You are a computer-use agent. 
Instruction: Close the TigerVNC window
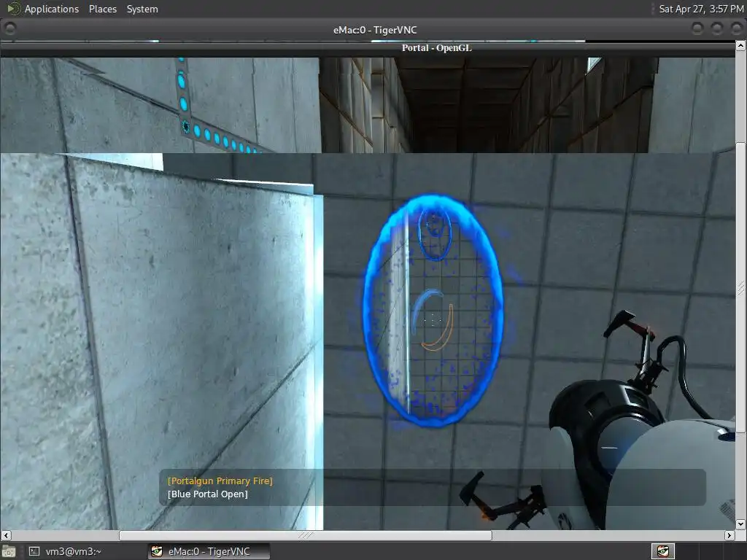(x=737, y=29)
